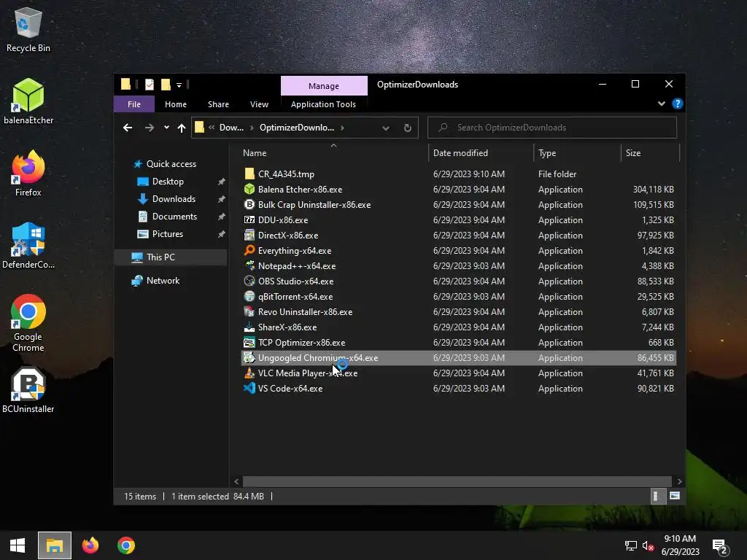This screenshot has width=747, height=560.
Task: Launch Firefox from the taskbar
Action: pyautogui.click(x=90, y=545)
